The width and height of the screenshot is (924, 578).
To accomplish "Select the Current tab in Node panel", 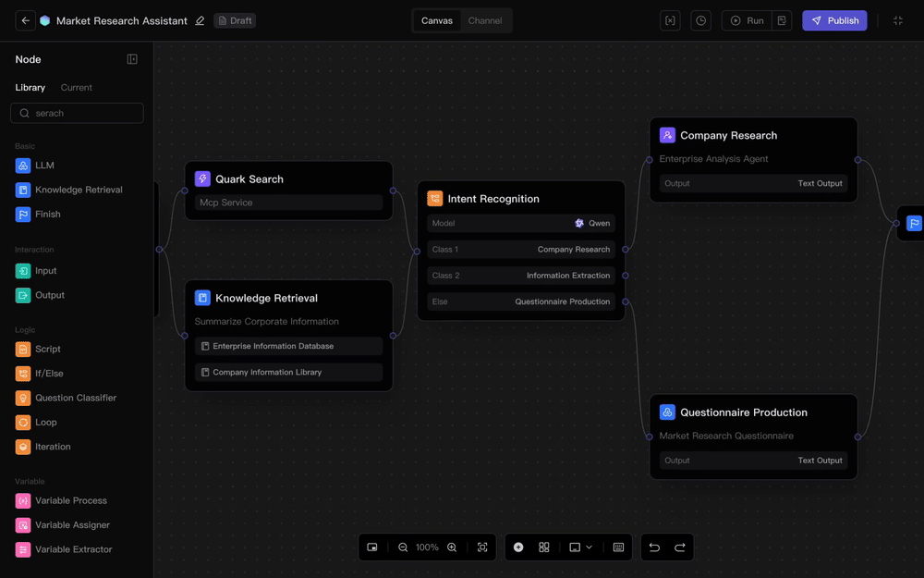I will tap(77, 88).
